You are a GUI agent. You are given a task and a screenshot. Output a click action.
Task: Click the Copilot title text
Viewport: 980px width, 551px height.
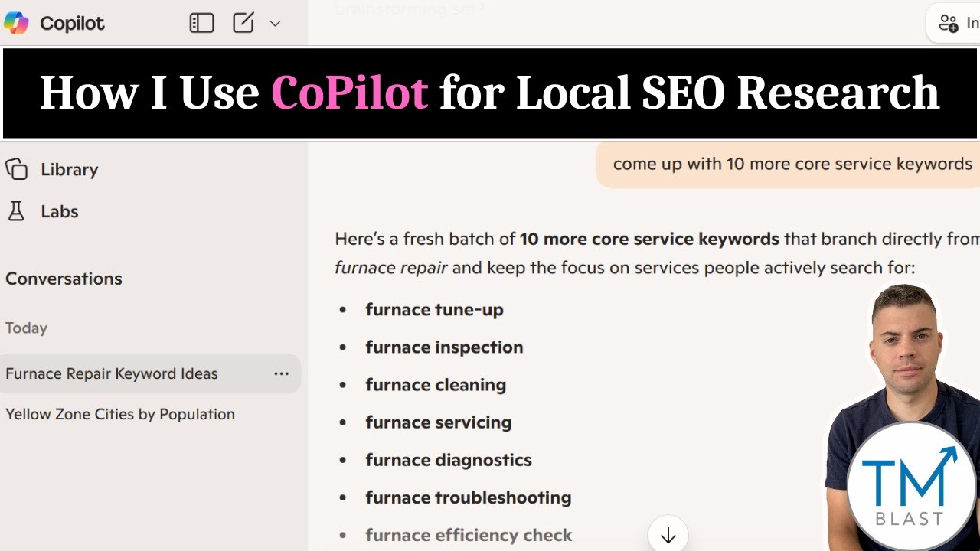tap(72, 23)
